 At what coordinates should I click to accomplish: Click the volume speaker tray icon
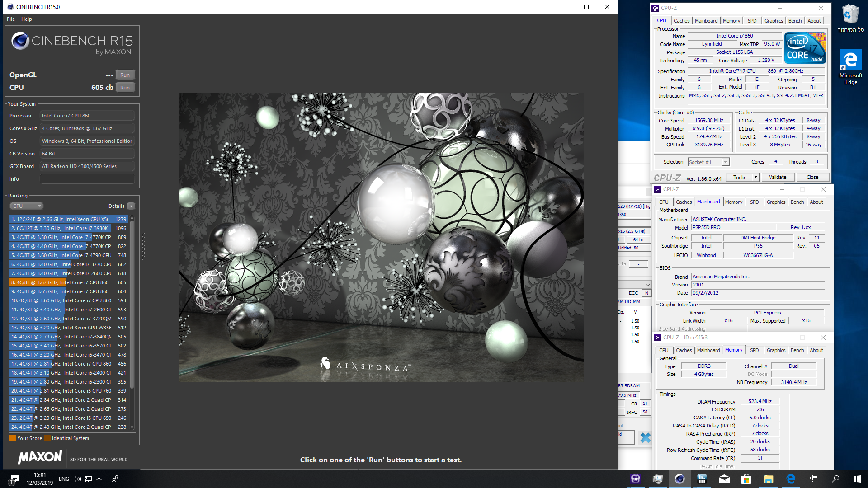pos(77,479)
